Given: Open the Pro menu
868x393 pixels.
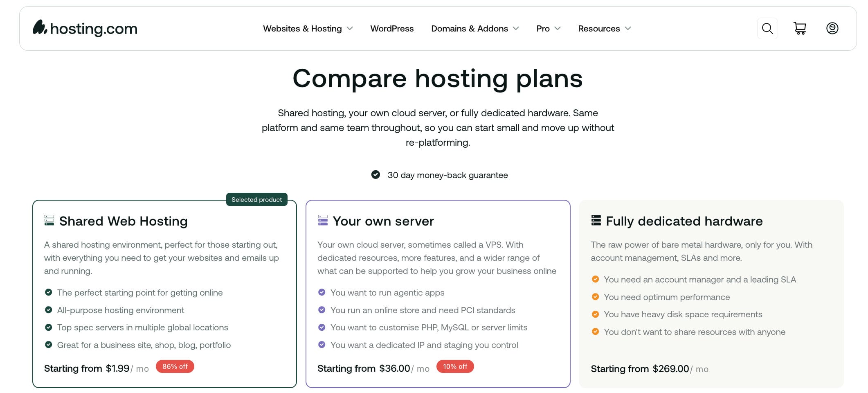Looking at the screenshot, I should [543, 29].
